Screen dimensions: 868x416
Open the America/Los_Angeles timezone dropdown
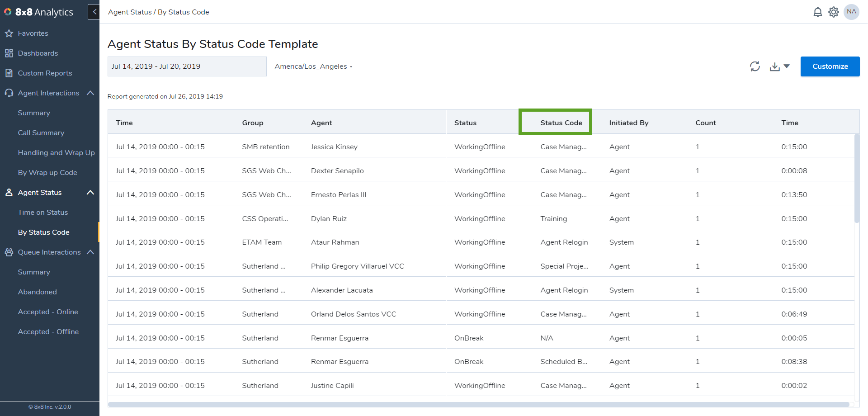313,66
